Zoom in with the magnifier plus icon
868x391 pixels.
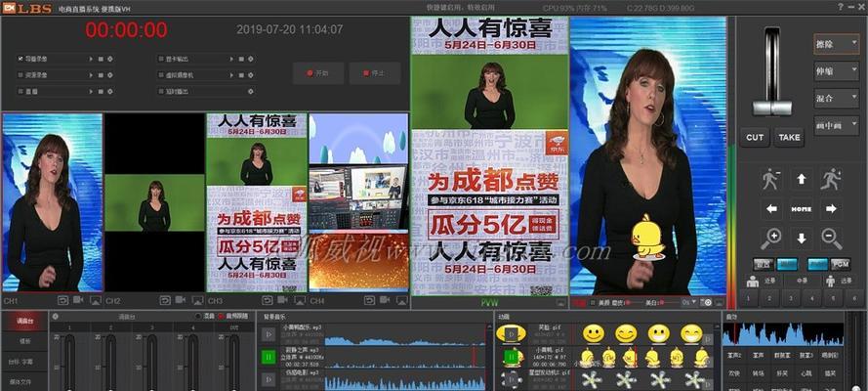771,239
